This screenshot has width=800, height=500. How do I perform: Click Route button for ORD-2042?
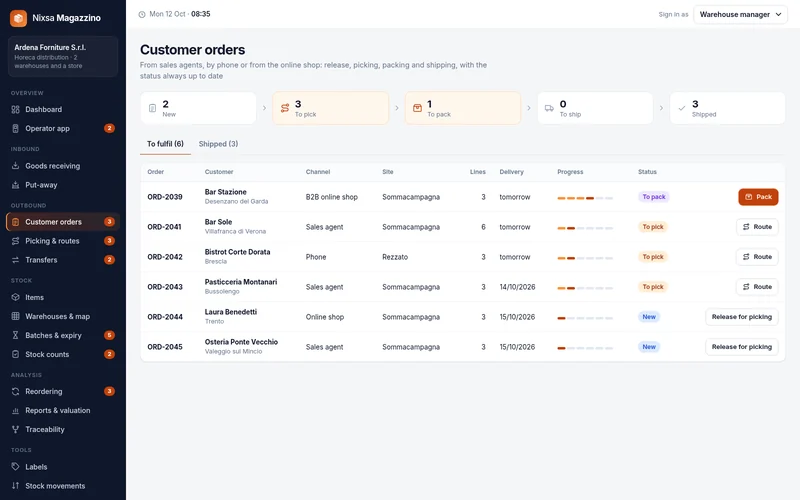pos(757,257)
